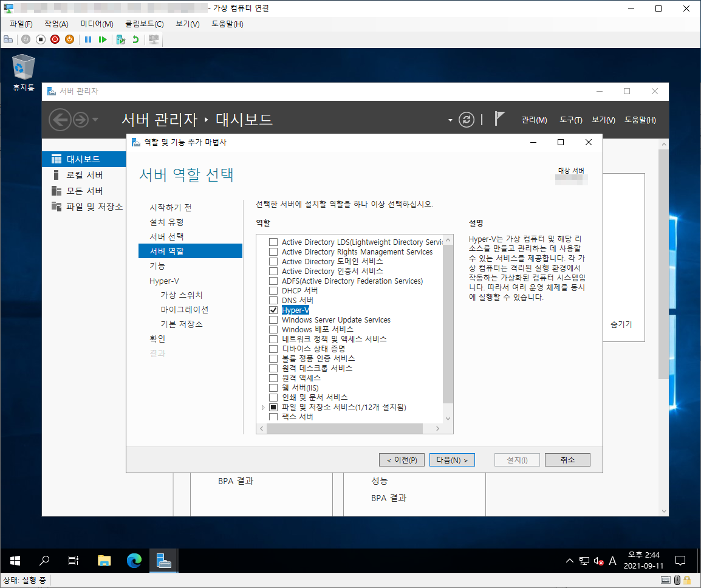Click the 다음(N) button

pyautogui.click(x=452, y=460)
